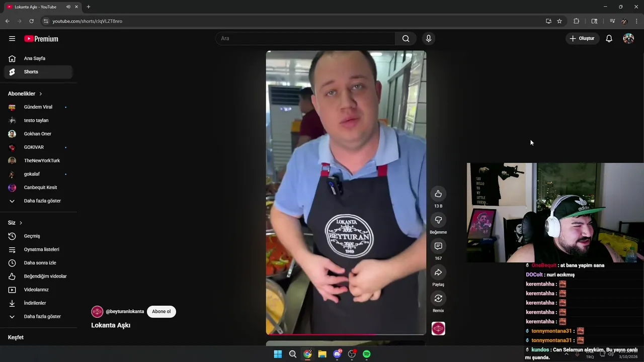Open a new browser tab
Image resolution: width=644 pixels, height=362 pixels.
point(89,7)
